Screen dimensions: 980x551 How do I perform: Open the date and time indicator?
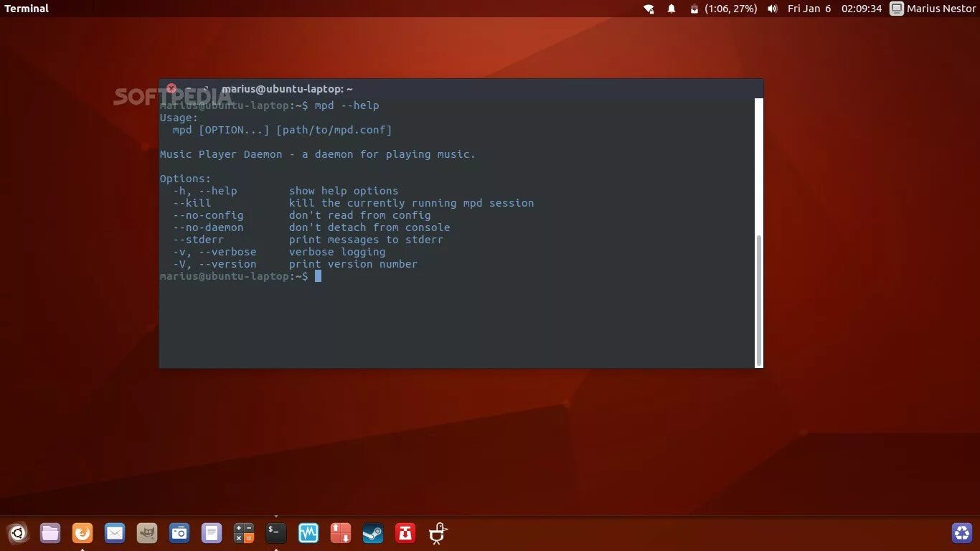pos(834,9)
